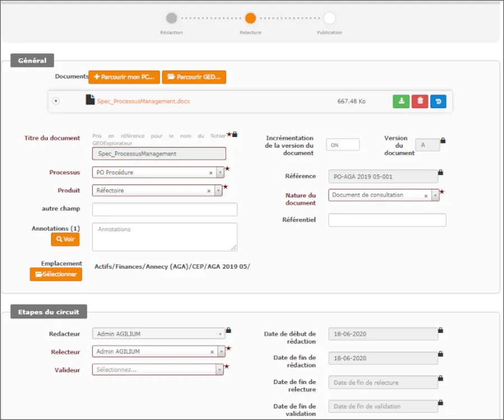Screen dimensions: 504x420
Task: Switch to the Publication workflow step
Action: 329,18
